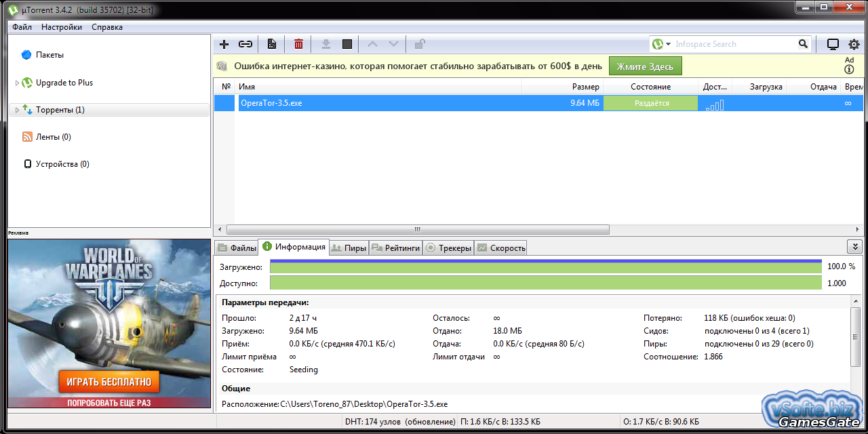Switch to the Файлы tab
Viewport: 868px width, 434px height.
click(x=236, y=248)
